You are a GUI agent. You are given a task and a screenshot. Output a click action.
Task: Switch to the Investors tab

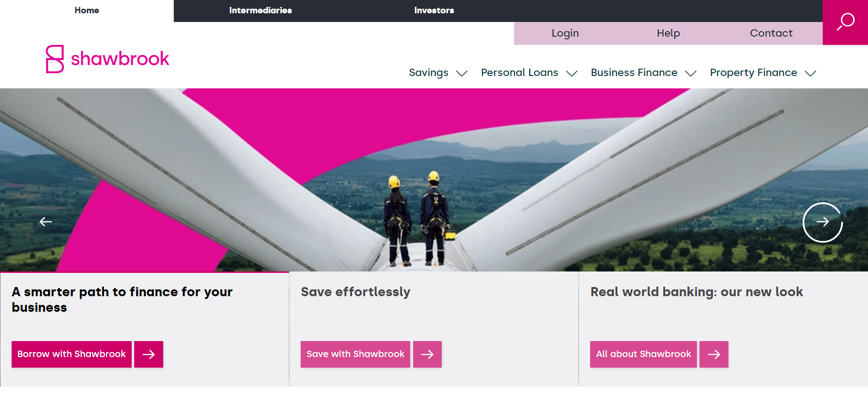(434, 11)
